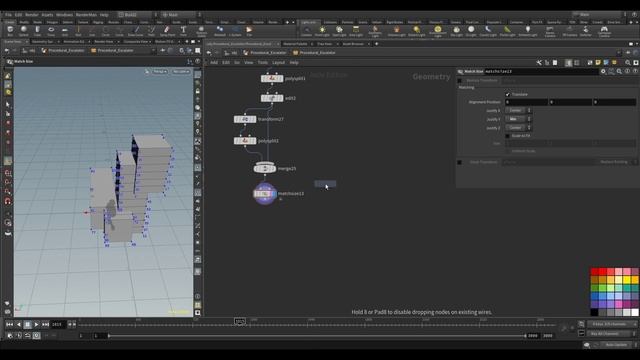This screenshot has width=640, height=360.
Task: Add a Gamepad Camera from the shelf
Action: [604, 31]
